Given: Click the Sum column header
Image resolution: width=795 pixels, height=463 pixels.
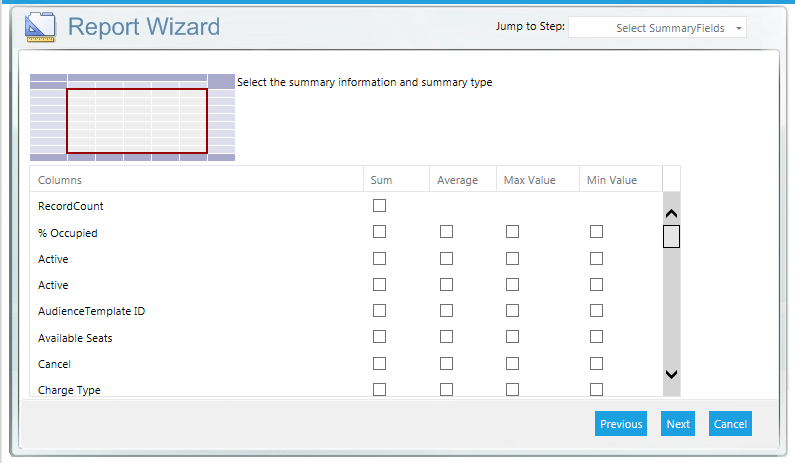Looking at the screenshot, I should click(x=381, y=180).
